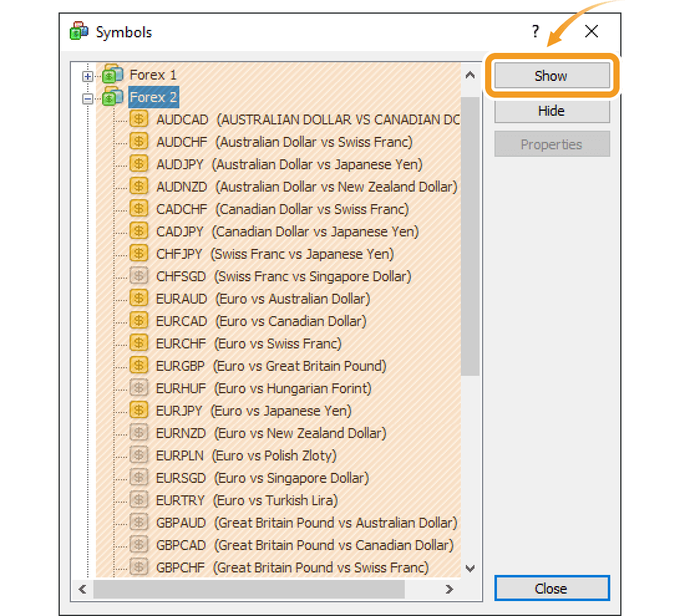Viewport: 685px width, 616px height.
Task: Select the Forex 1 tree label
Action: coord(153,75)
